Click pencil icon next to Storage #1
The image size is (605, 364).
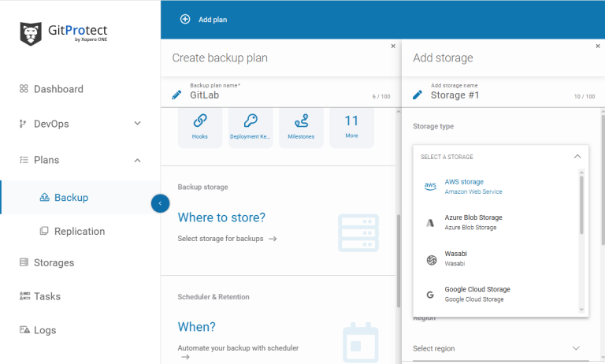pyautogui.click(x=418, y=95)
